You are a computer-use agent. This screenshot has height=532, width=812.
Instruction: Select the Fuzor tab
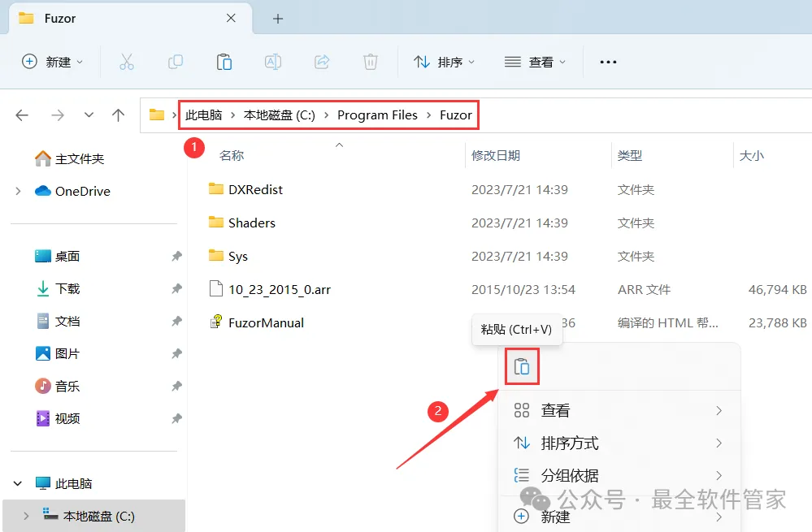[x=131, y=19]
